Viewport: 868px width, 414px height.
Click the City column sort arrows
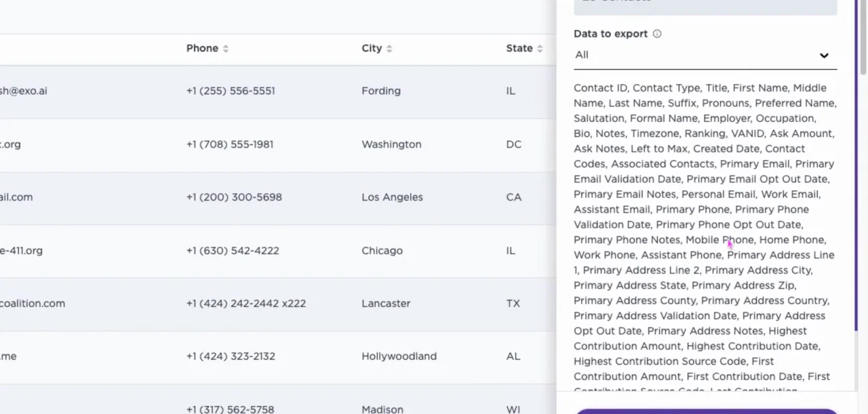[x=389, y=49]
